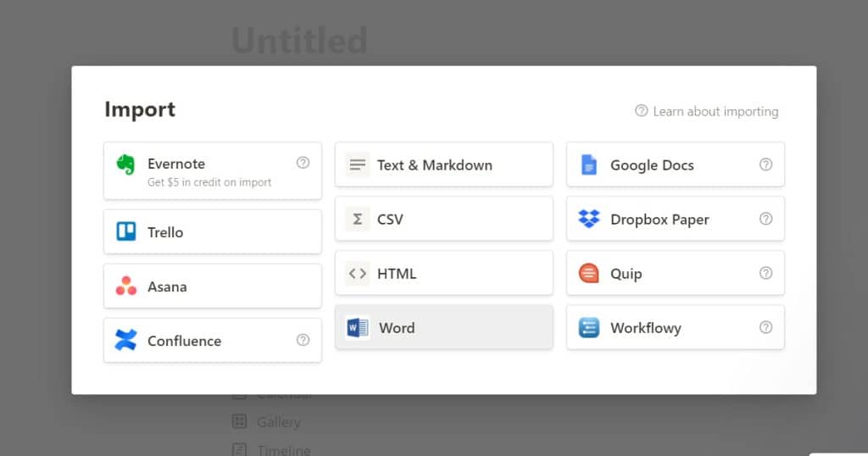Click the Asana three-dot icon
This screenshot has width=868, height=456.
(125, 286)
